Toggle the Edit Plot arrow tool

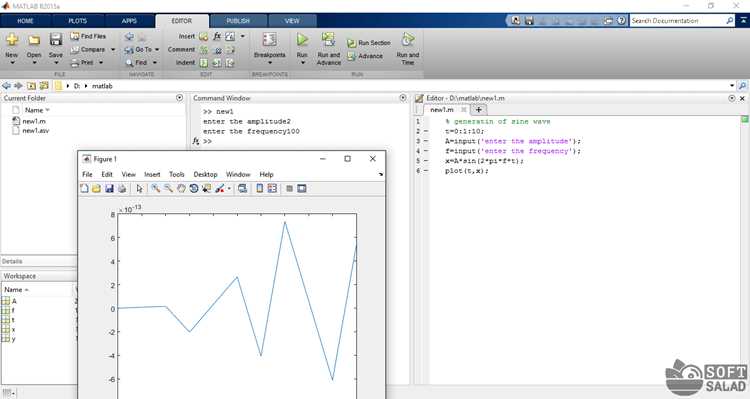pyautogui.click(x=139, y=188)
